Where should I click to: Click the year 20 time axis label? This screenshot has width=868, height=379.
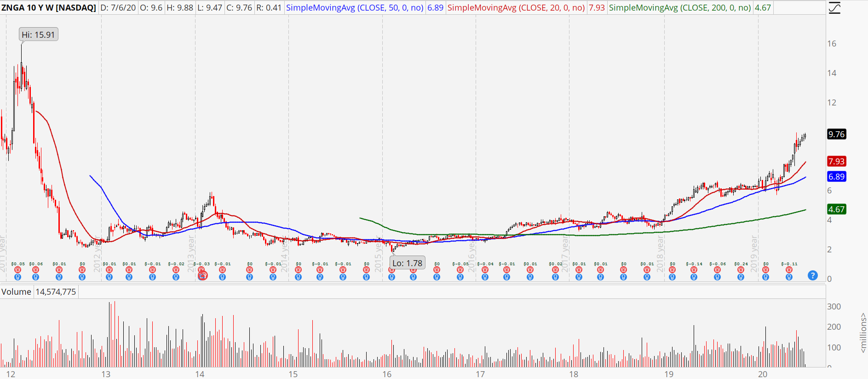(x=763, y=374)
